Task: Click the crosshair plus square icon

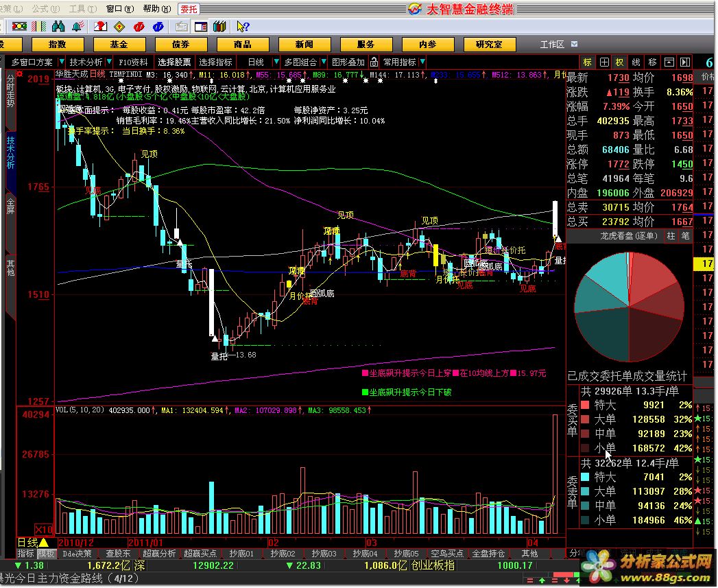Action: tap(604, 62)
